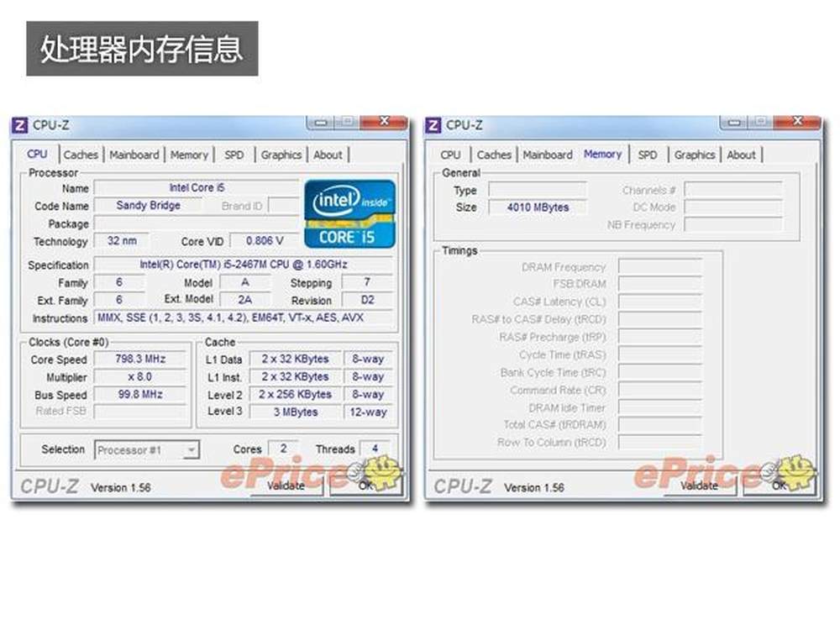Image resolution: width=840 pixels, height=630 pixels.
Task: Click the Level 2 value 2 x 256 KBytes
Action: (x=295, y=395)
